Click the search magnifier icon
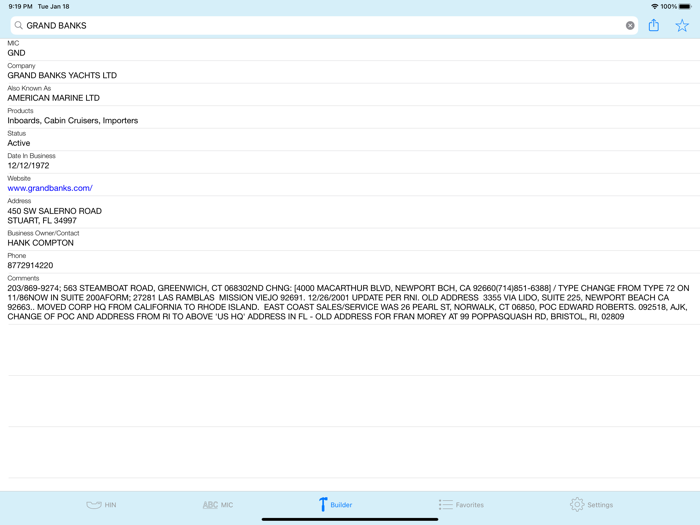 click(x=18, y=25)
